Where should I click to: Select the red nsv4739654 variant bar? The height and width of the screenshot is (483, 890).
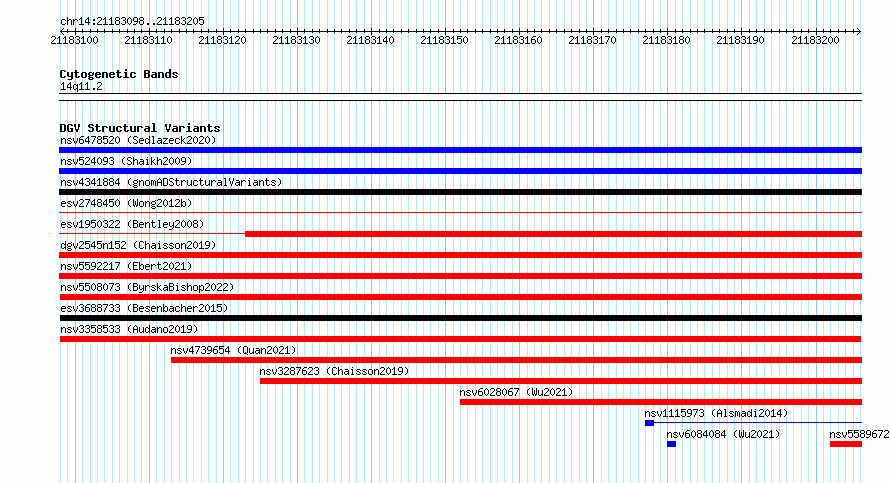tap(517, 360)
